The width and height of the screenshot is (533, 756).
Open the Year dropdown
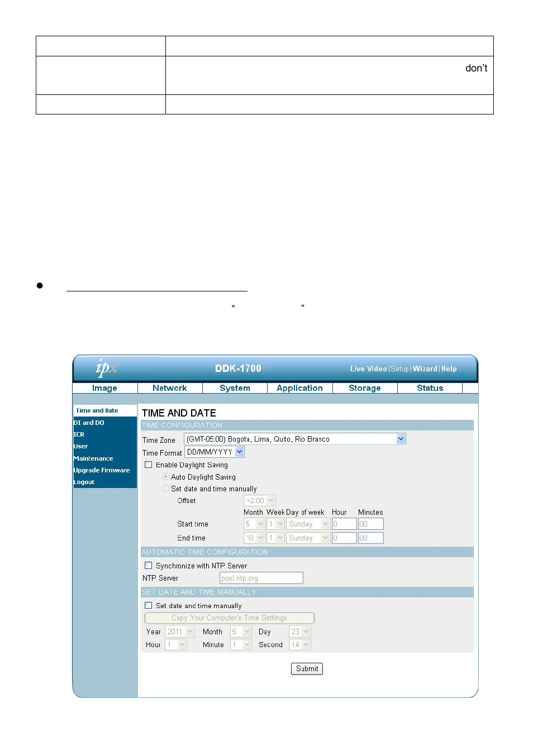[180, 631]
